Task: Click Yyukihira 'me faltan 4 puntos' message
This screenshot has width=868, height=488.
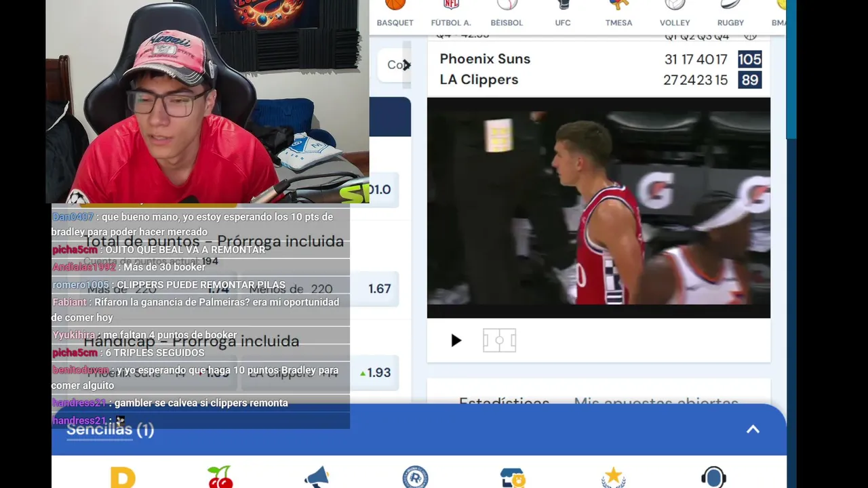Action: coord(201,335)
